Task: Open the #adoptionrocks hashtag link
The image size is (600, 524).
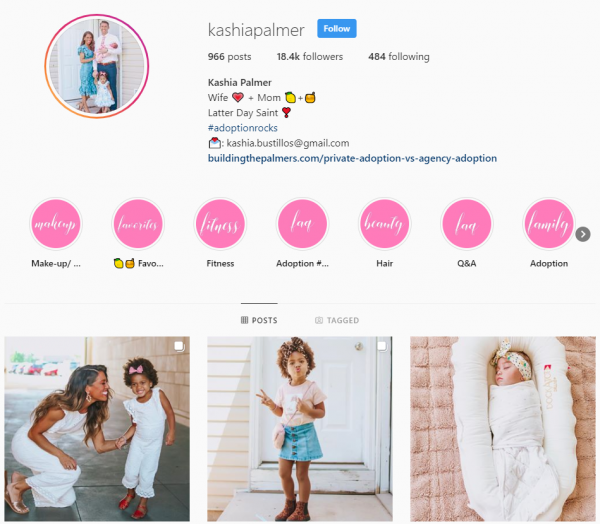Action: point(243,128)
